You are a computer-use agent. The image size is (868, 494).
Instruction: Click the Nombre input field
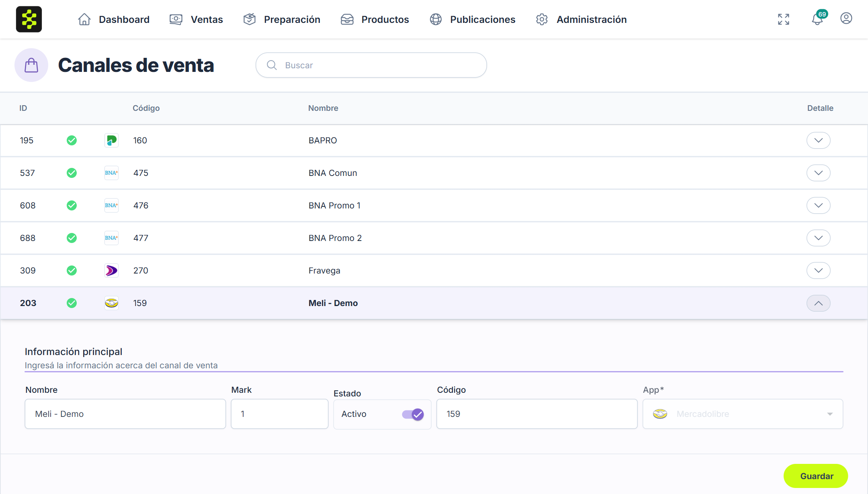pyautogui.click(x=125, y=414)
